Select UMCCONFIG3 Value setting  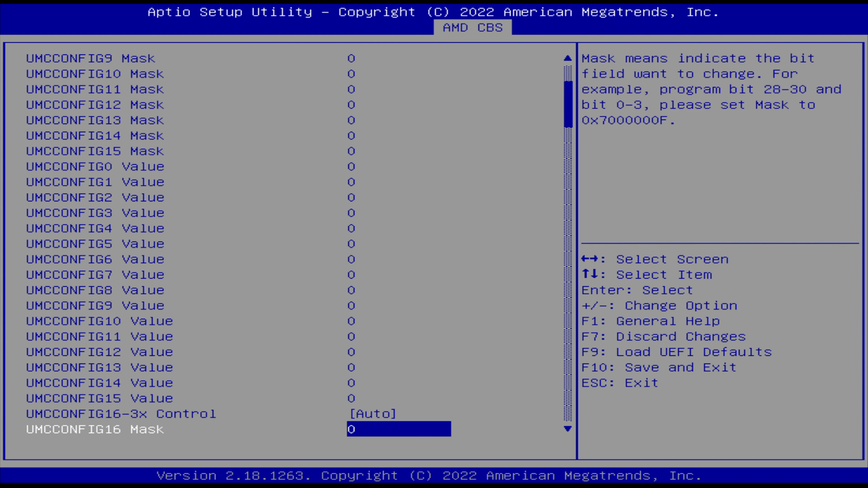pos(95,213)
